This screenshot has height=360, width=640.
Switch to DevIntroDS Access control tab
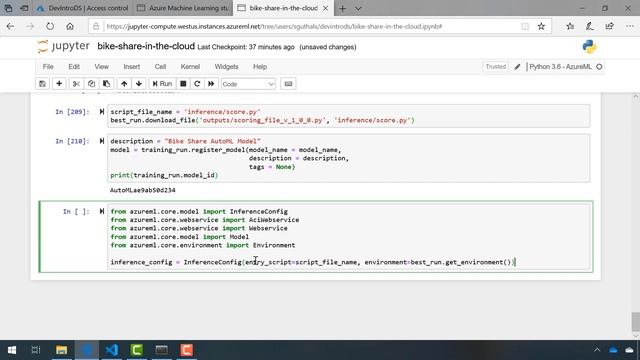(x=83, y=8)
